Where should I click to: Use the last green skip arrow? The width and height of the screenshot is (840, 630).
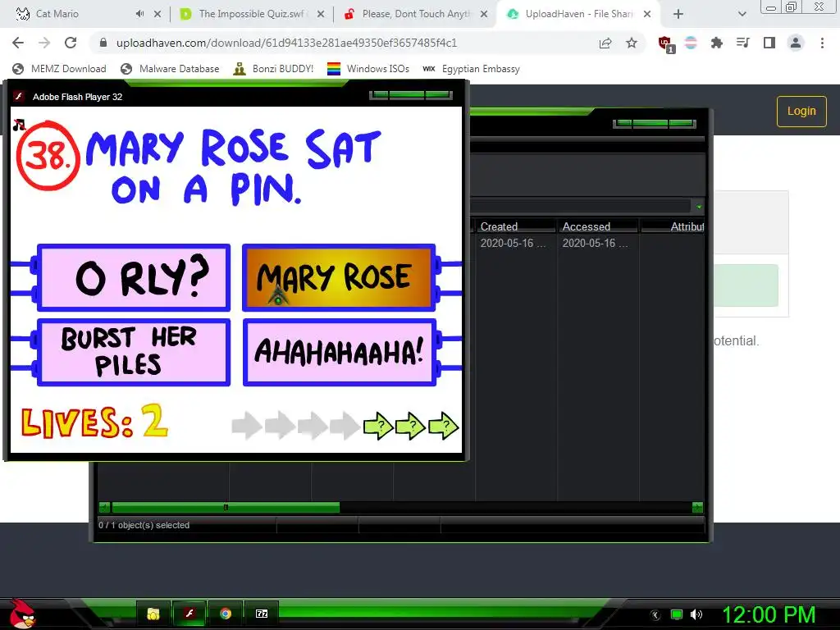coord(444,427)
